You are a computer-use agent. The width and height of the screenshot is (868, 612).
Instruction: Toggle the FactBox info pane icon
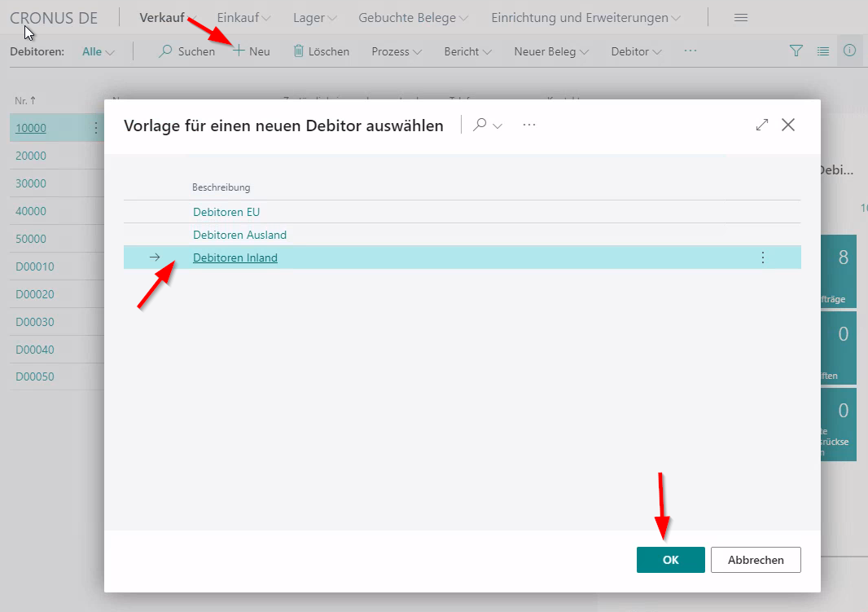[850, 51]
